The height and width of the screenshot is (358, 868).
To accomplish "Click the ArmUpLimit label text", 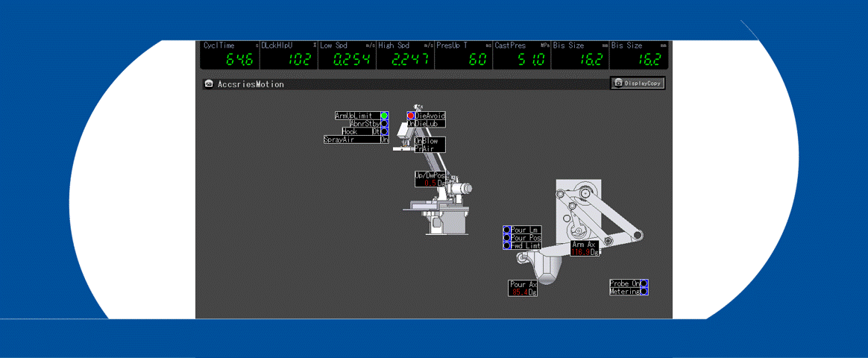I will tap(353, 116).
